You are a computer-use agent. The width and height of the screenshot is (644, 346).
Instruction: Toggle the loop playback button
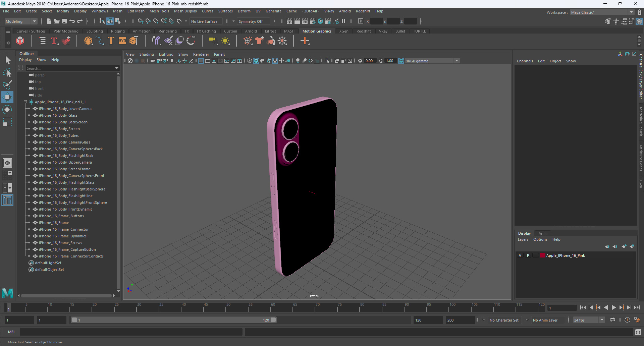pyautogui.click(x=612, y=320)
